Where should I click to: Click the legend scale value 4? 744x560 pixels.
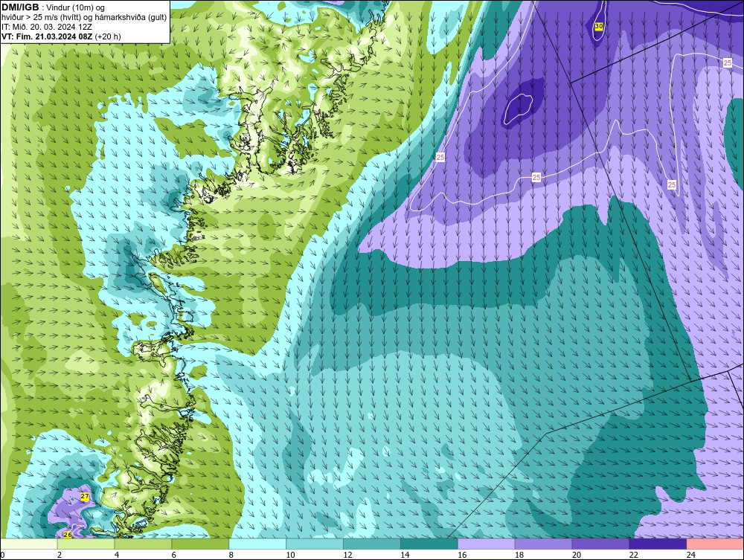coord(117,555)
